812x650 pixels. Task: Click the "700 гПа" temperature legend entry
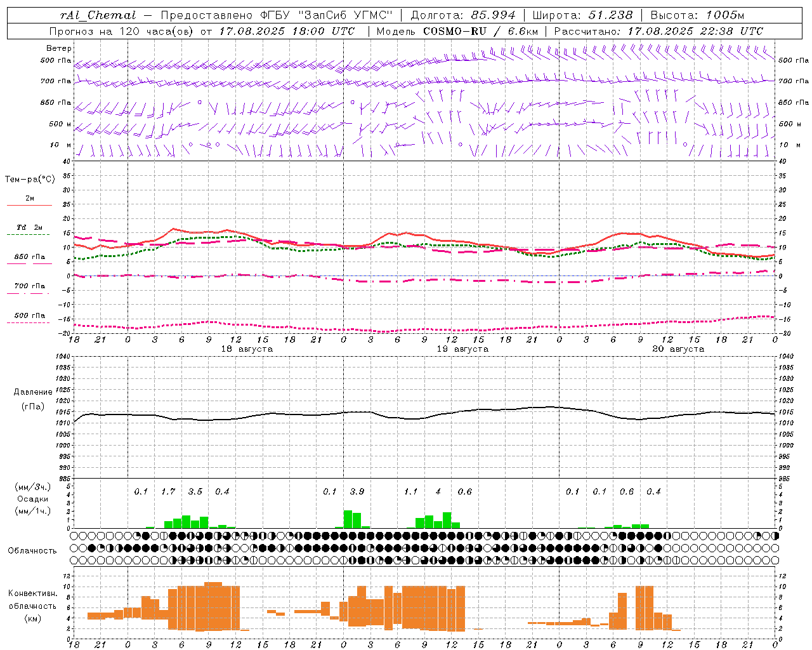(x=30, y=286)
